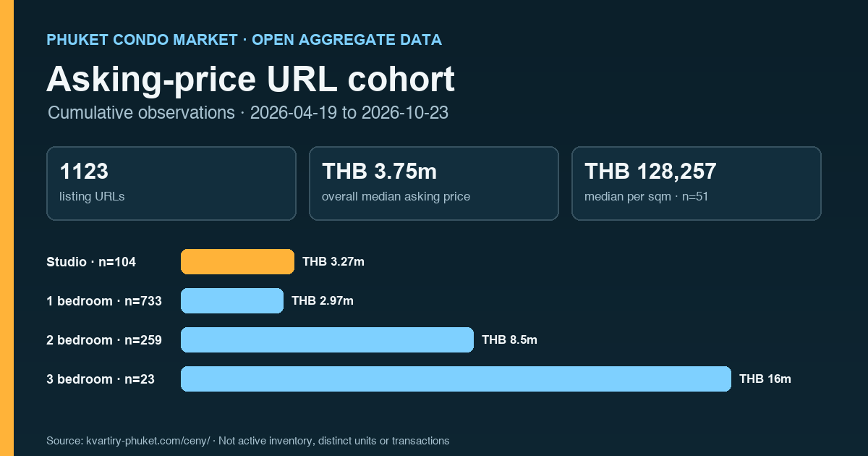This screenshot has height=456, width=868.
Task: Click the Asking-price URL cohort title
Action: pos(250,79)
